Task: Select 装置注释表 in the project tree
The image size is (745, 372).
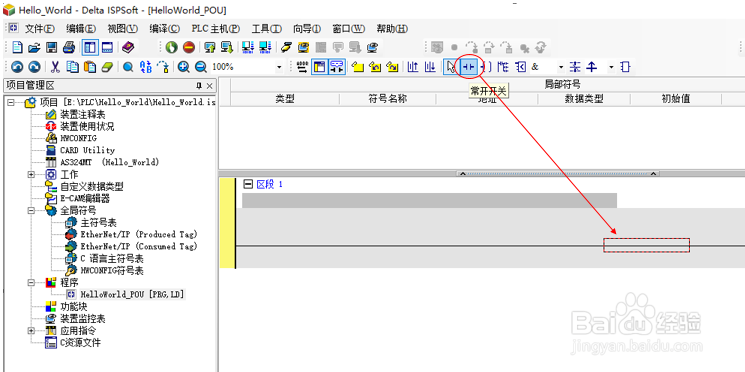Action: (83, 114)
